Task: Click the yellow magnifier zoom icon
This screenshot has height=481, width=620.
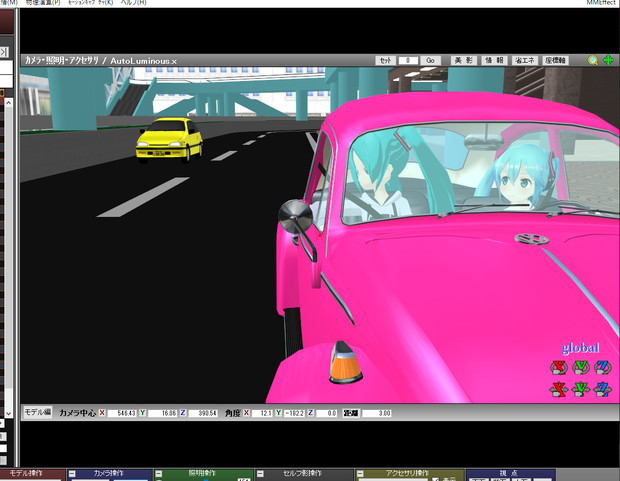Action: [593, 61]
